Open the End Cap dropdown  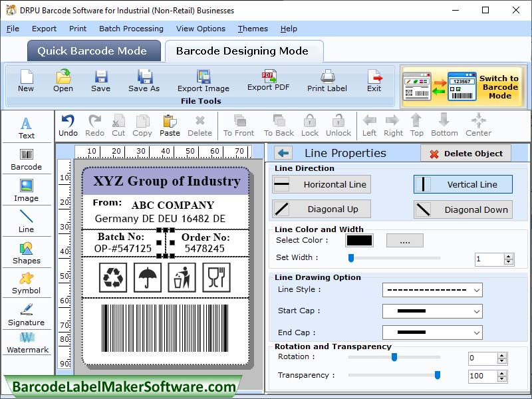point(432,332)
